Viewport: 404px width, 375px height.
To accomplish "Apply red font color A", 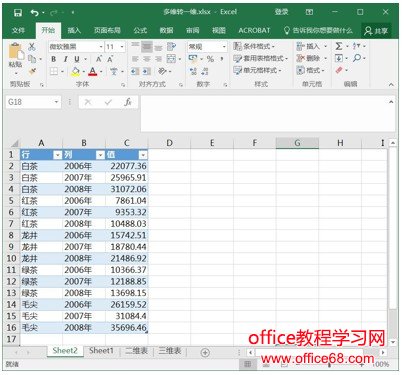I will pyautogui.click(x=93, y=71).
